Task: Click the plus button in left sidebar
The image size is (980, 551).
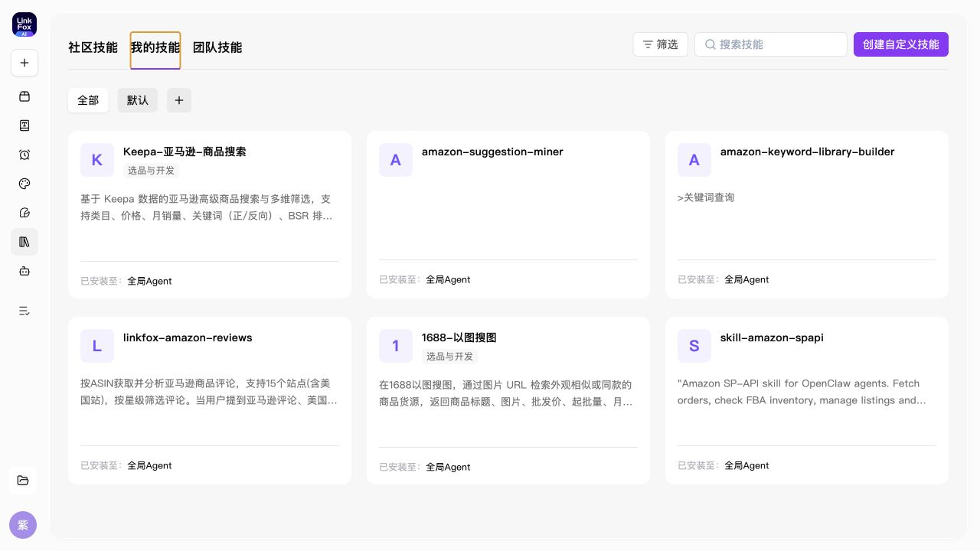Action: pos(24,63)
